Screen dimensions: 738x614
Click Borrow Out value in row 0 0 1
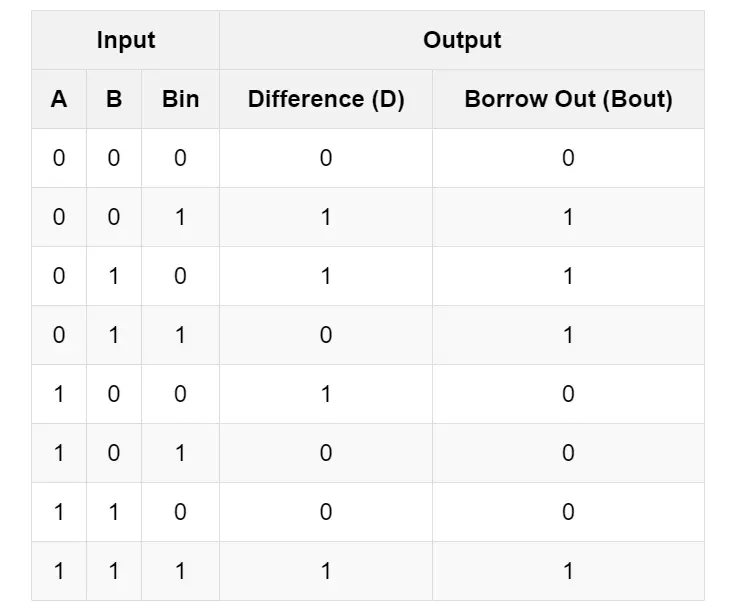click(568, 217)
